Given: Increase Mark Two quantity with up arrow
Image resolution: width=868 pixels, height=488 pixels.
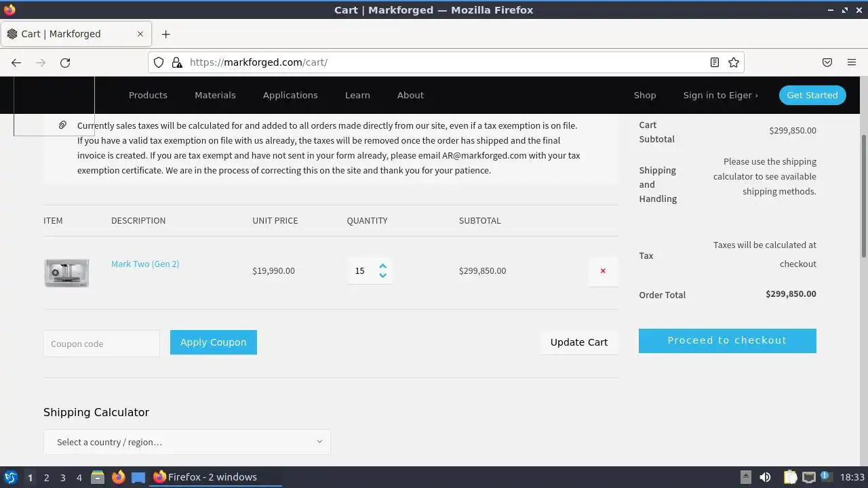Looking at the screenshot, I should coord(382,266).
